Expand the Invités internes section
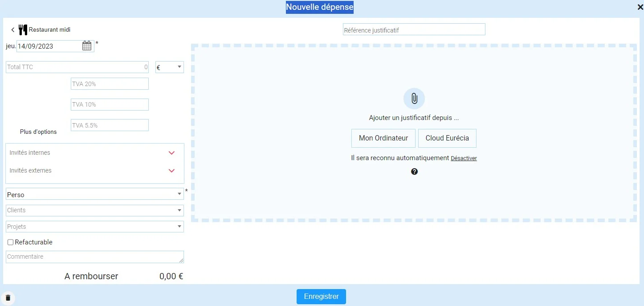The width and height of the screenshot is (644, 306). [171, 153]
